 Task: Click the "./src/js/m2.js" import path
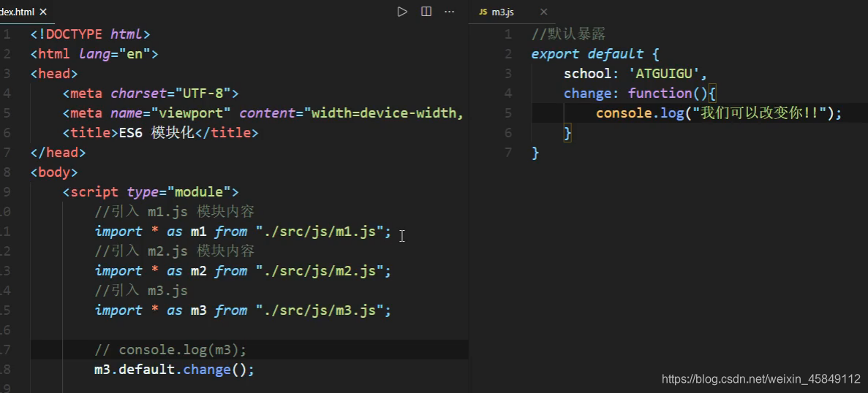pos(320,271)
